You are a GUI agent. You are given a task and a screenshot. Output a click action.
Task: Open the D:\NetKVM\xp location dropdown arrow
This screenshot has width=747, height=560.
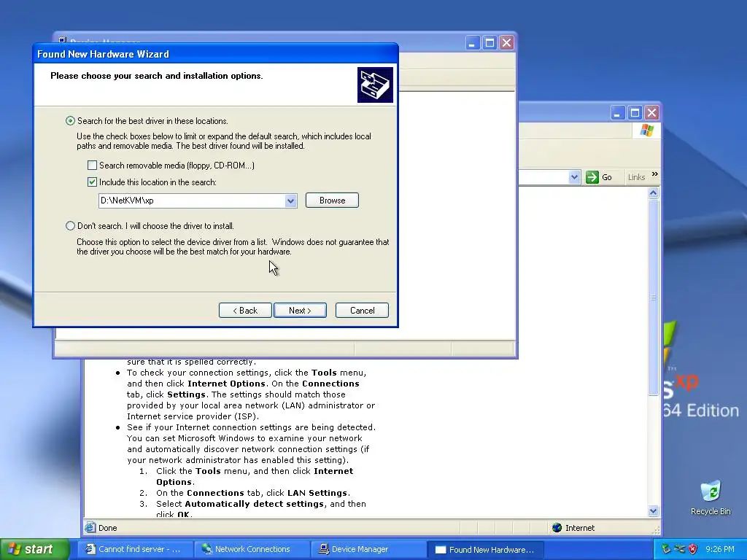[x=290, y=201]
